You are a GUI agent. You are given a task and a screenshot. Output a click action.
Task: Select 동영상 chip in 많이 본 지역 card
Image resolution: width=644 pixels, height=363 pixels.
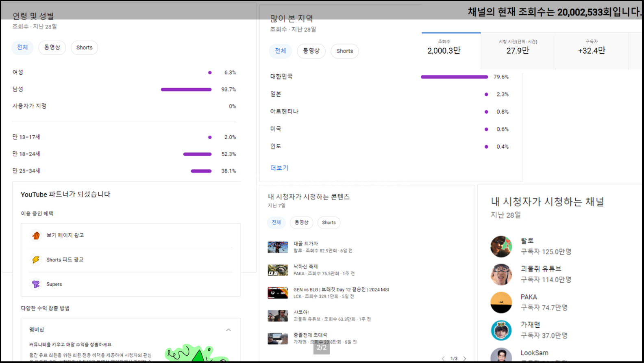point(311,51)
